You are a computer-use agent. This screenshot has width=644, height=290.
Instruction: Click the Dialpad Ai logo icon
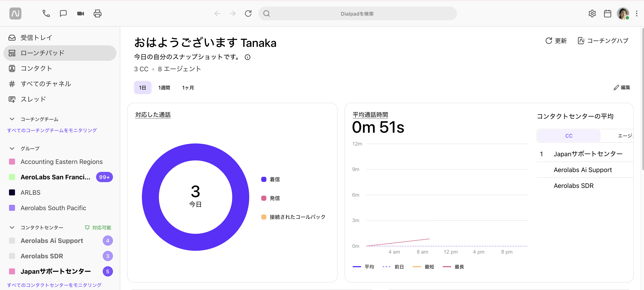(15, 13)
